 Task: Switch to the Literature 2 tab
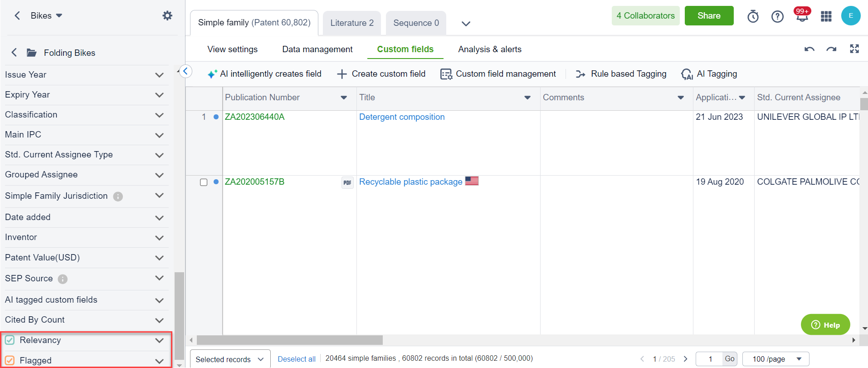tap(352, 23)
